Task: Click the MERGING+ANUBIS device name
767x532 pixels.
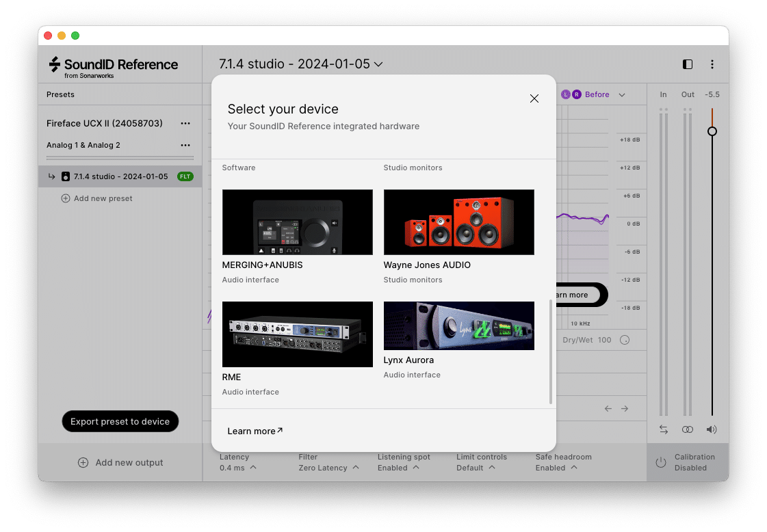Action: 262,265
